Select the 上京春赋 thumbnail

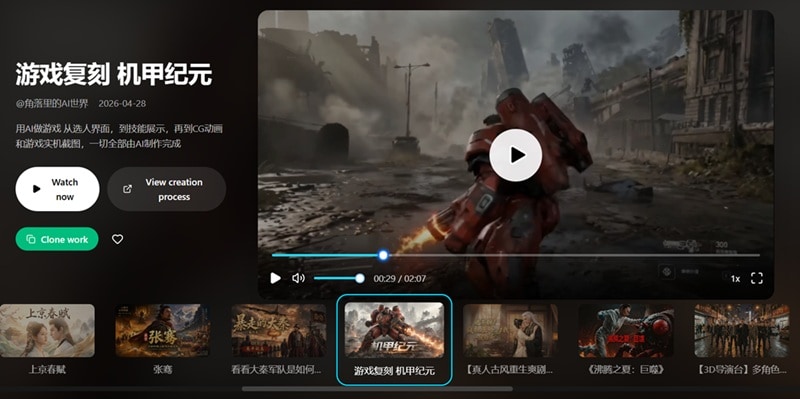tap(47, 331)
